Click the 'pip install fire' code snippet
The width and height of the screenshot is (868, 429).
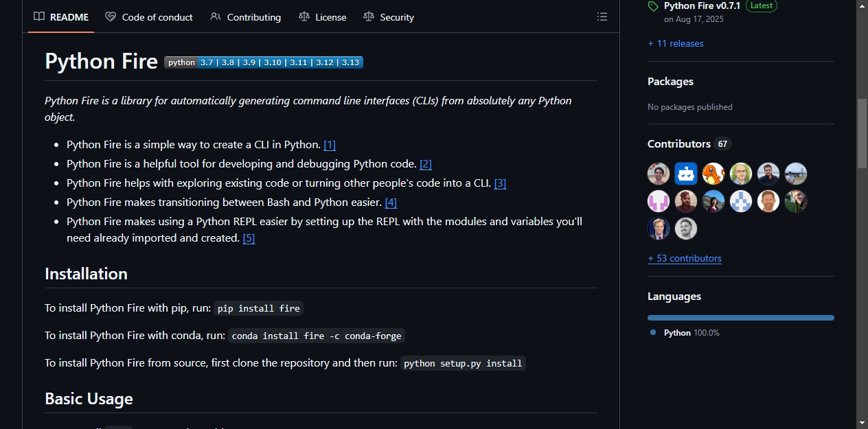259,308
